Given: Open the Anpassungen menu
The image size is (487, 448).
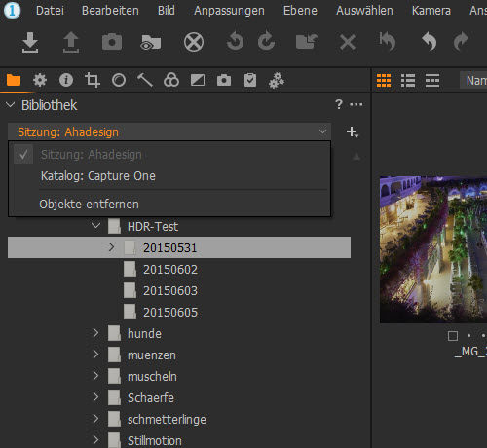Looking at the screenshot, I should pyautogui.click(x=229, y=11).
